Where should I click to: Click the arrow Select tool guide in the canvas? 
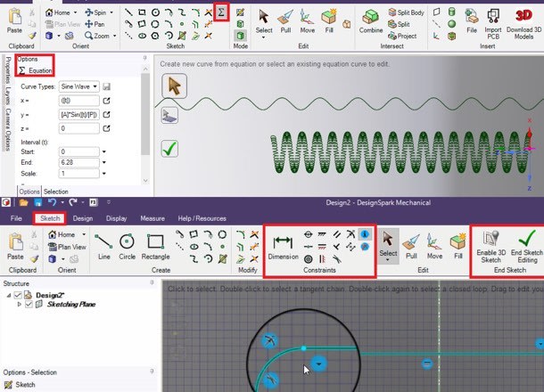174,86
